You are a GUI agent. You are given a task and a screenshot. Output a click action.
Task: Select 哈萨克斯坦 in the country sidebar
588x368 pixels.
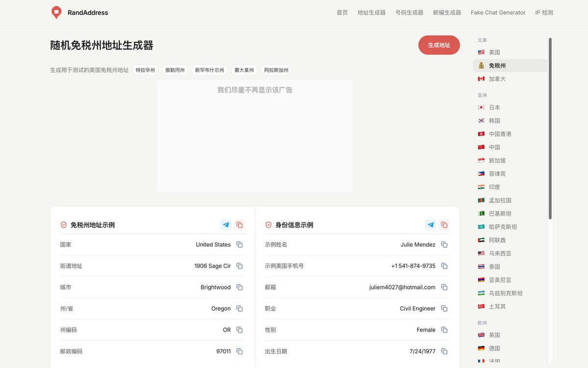tap(510, 227)
